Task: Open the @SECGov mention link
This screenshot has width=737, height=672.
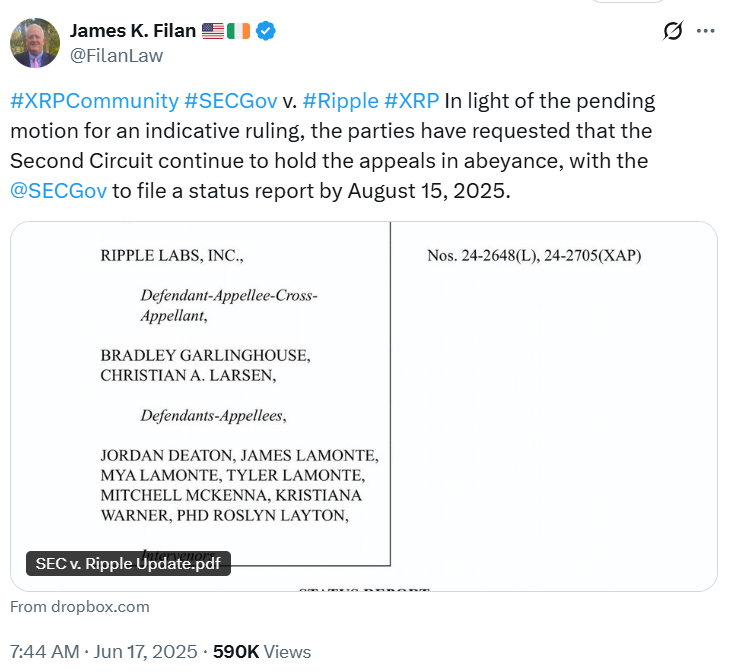Action: click(58, 191)
